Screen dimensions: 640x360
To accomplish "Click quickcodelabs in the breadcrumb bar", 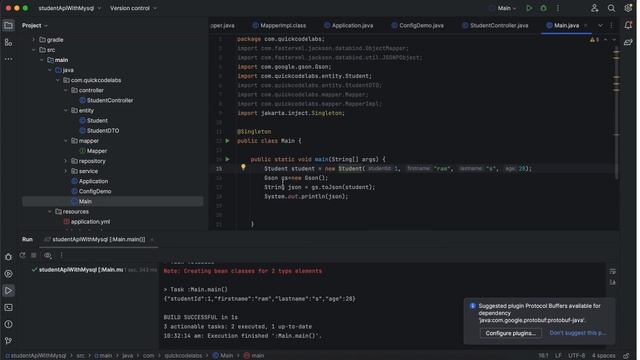I will (184, 356).
